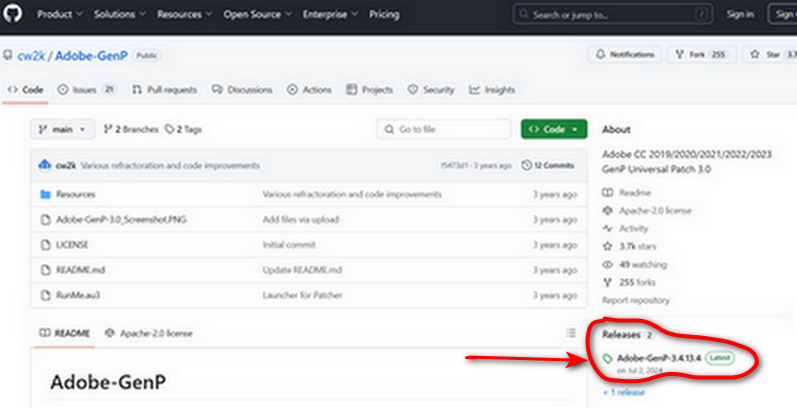Open the Projects tab
Image resolution: width=797 pixels, height=408 pixels.
[x=370, y=90]
